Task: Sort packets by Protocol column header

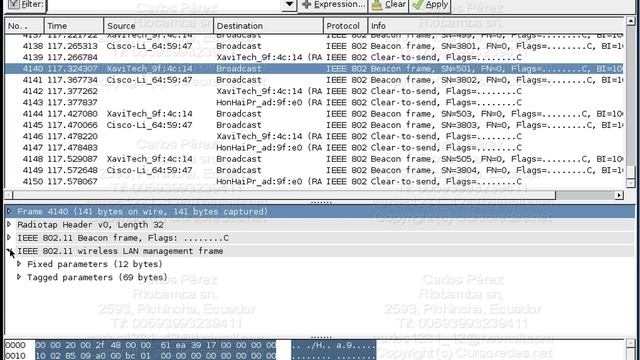Action: tap(345, 26)
